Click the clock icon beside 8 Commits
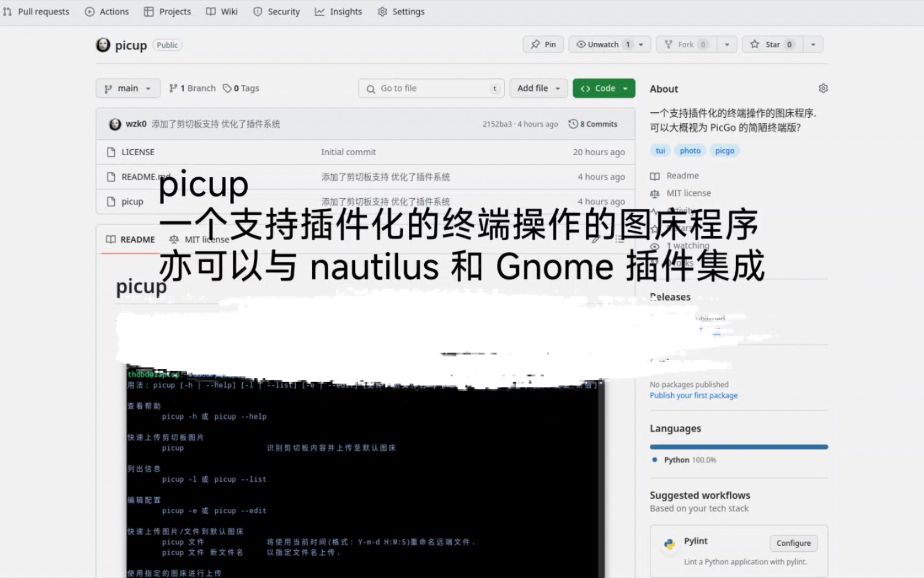Image resolution: width=924 pixels, height=578 pixels. point(573,124)
